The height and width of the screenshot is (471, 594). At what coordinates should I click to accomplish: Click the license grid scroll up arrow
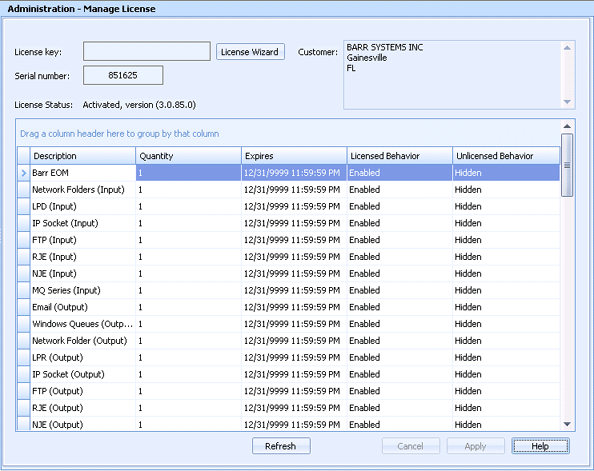pyautogui.click(x=567, y=126)
